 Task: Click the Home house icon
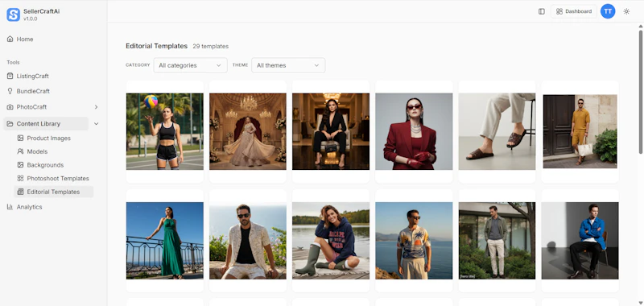coord(10,39)
